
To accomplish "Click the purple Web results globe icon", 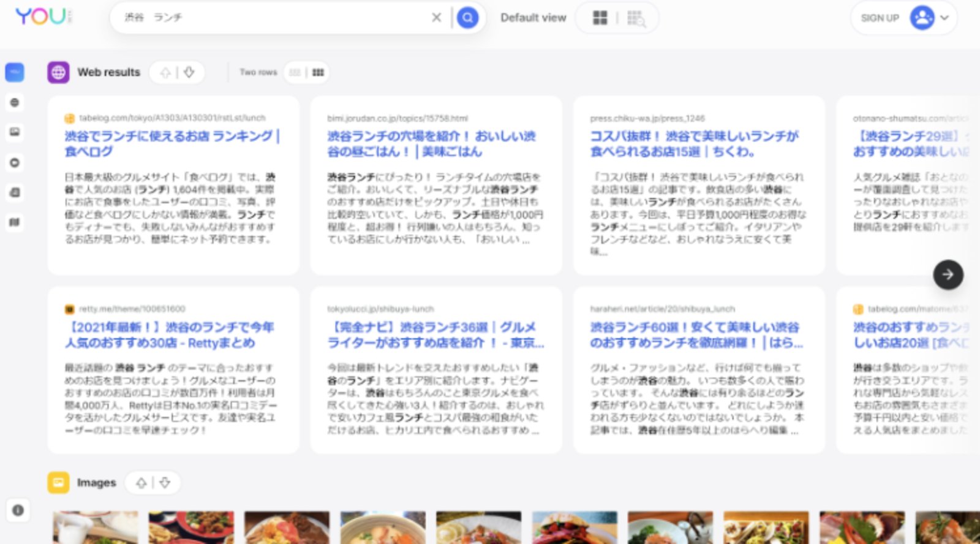I will 58,72.
